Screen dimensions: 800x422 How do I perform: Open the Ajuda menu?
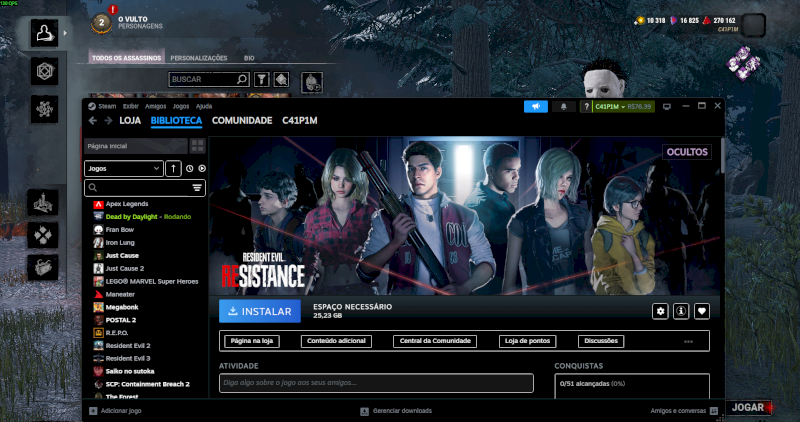tap(204, 106)
